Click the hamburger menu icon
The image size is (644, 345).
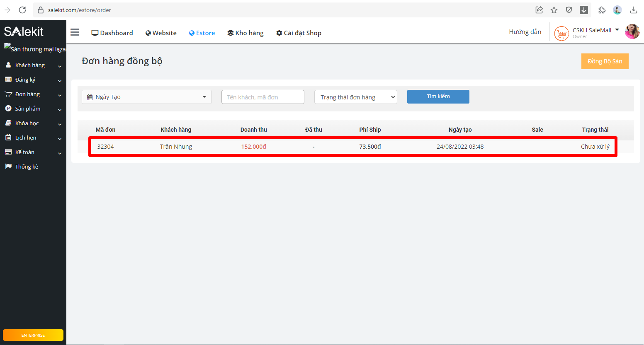pyautogui.click(x=75, y=32)
